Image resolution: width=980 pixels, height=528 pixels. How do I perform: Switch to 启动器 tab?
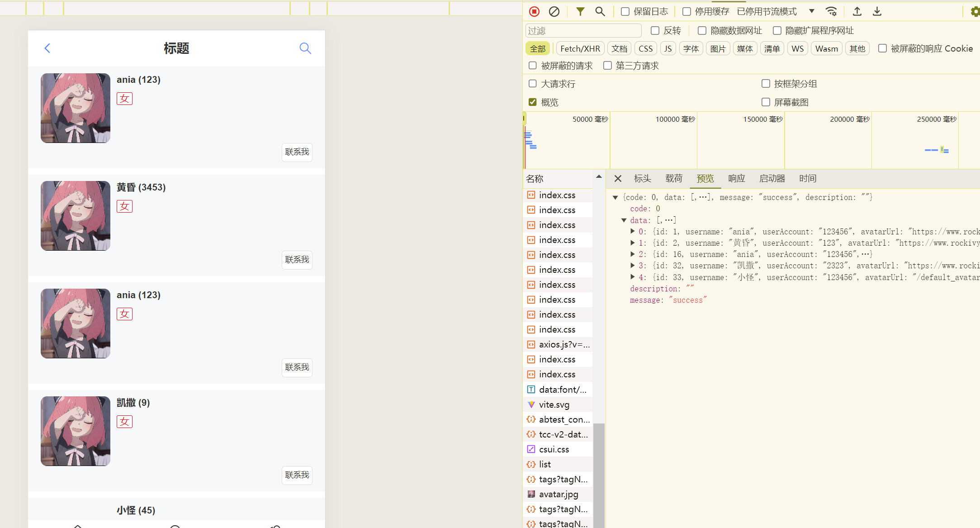[x=772, y=179]
